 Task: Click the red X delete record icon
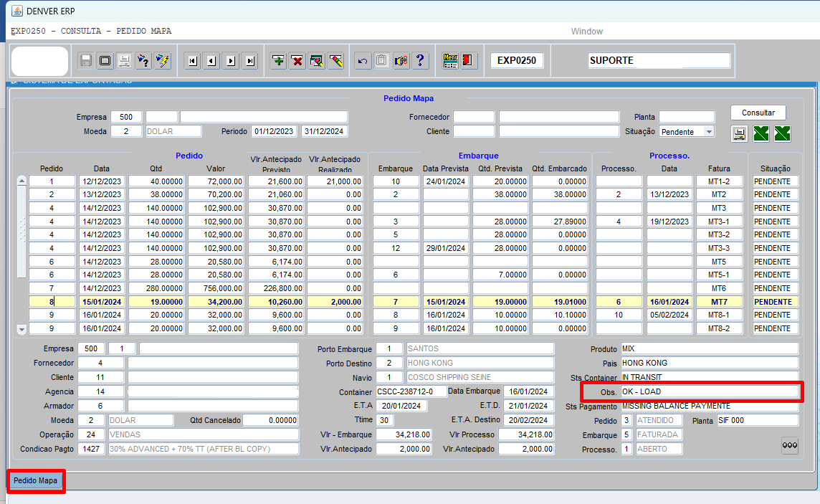coord(297,61)
